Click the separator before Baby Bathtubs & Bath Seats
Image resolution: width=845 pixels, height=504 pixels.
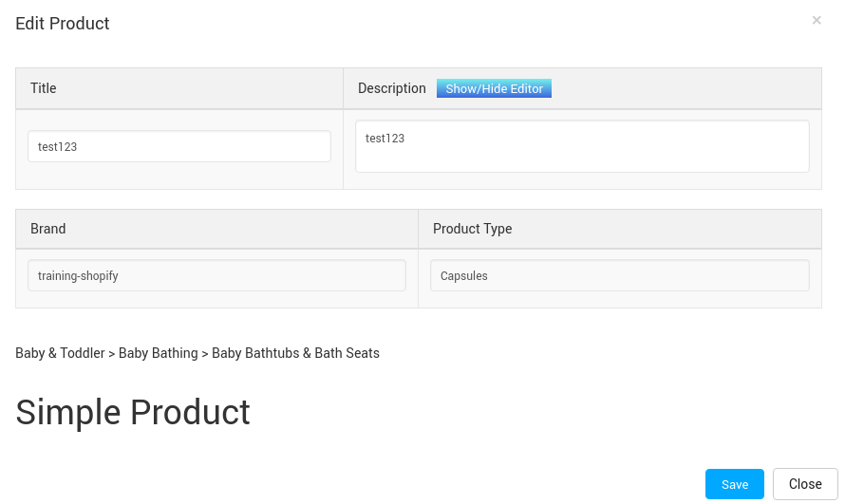(205, 354)
